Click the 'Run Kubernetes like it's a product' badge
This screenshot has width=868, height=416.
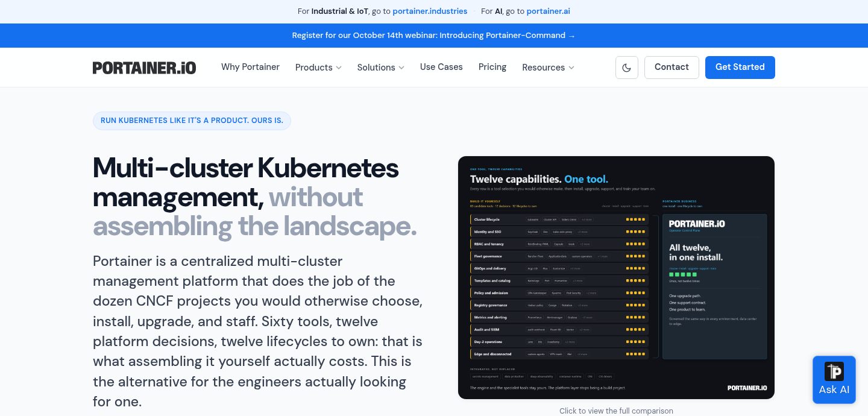pos(192,121)
